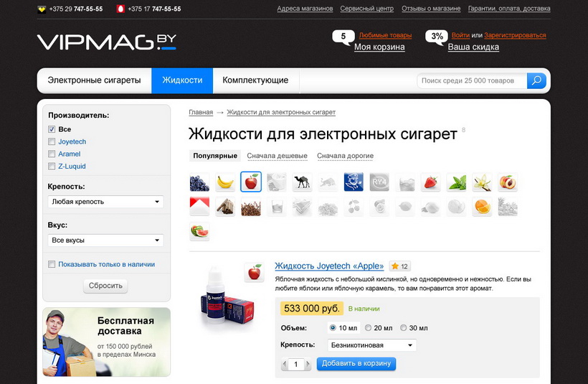Select the RY4 flavor icon
Image resolution: width=588 pixels, height=384 pixels.
[379, 182]
